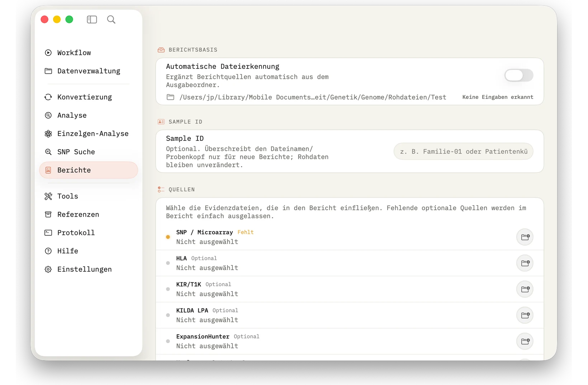Image resolution: width=588 pixels, height=385 pixels.
Task: Click the 'Keine Eingaben erkannt' status text
Action: (498, 97)
